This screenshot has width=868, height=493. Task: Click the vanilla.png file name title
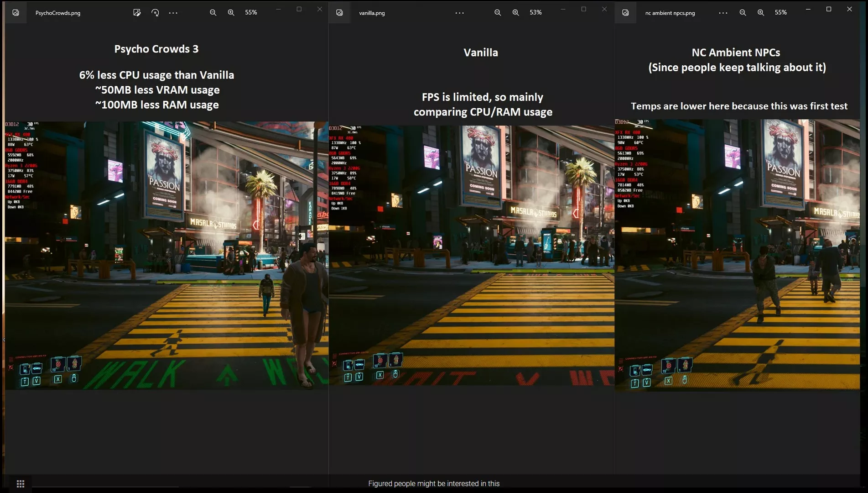372,13
